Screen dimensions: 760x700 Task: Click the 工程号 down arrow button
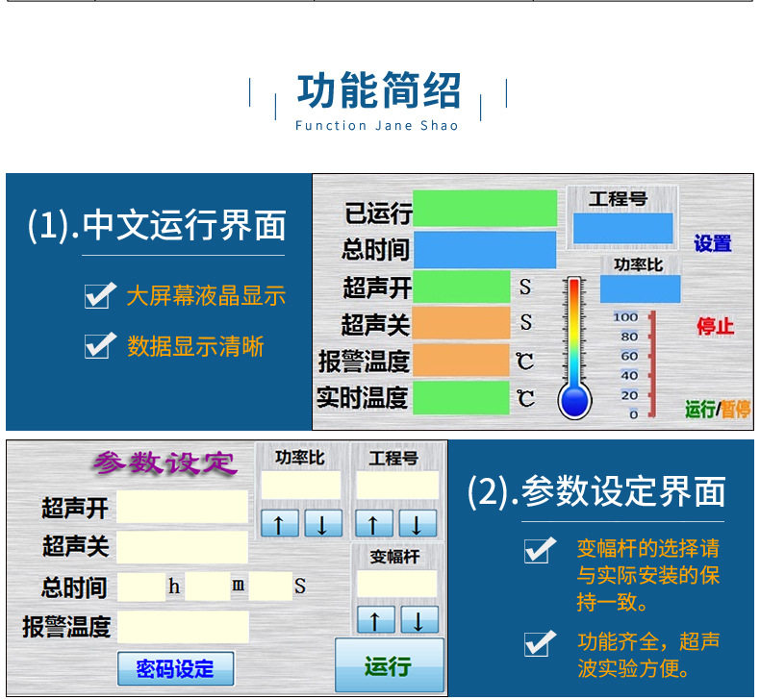click(x=418, y=523)
